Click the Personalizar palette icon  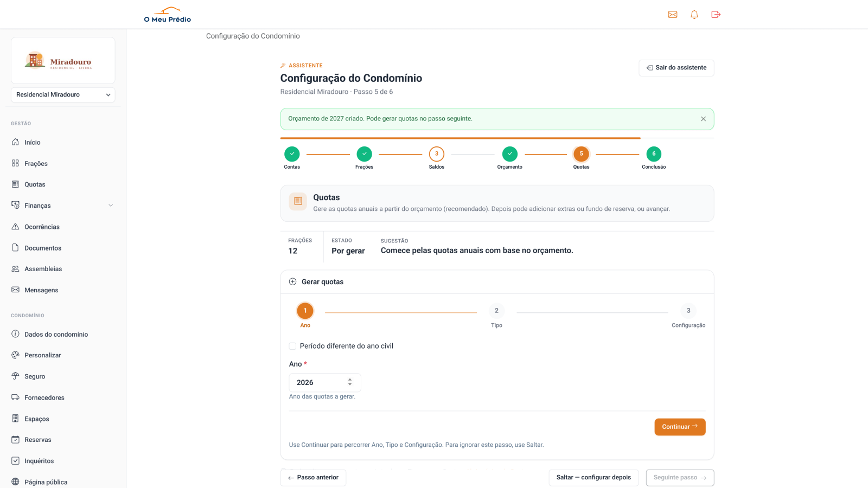(x=15, y=355)
